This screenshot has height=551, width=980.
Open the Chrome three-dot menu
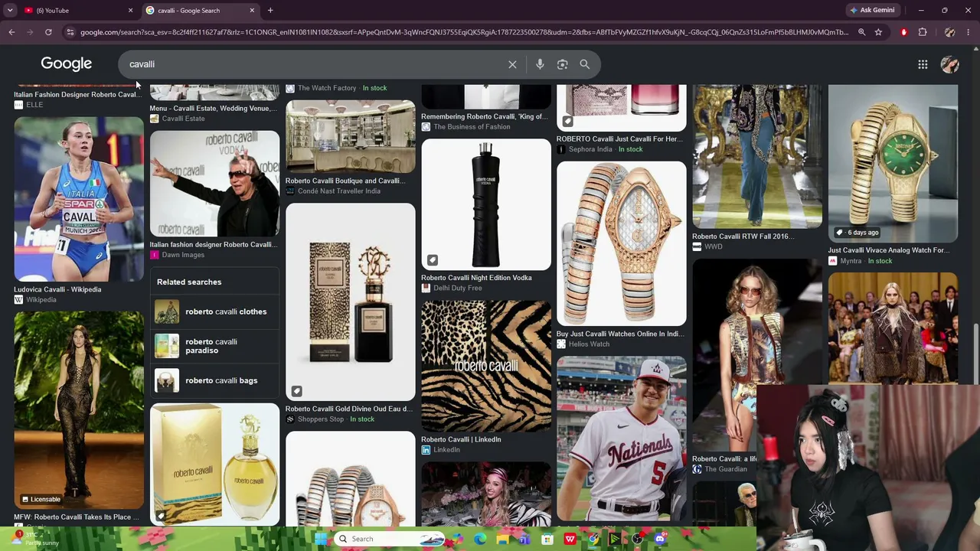[969, 32]
